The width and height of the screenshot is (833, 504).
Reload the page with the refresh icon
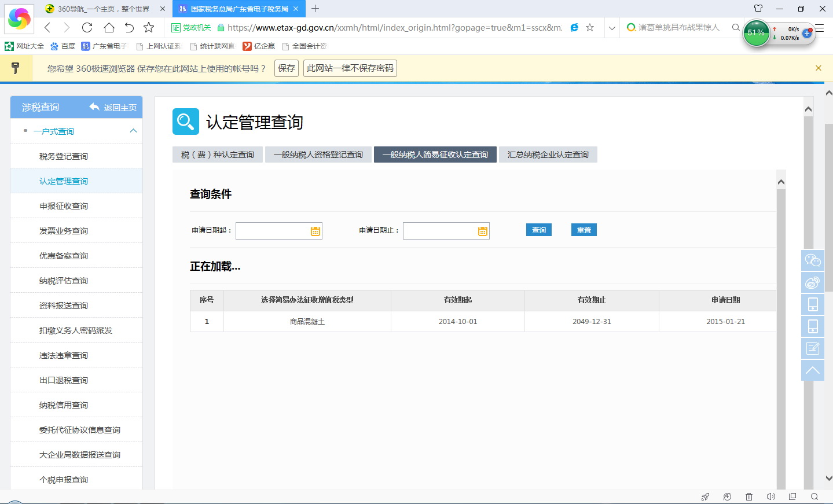(x=87, y=27)
